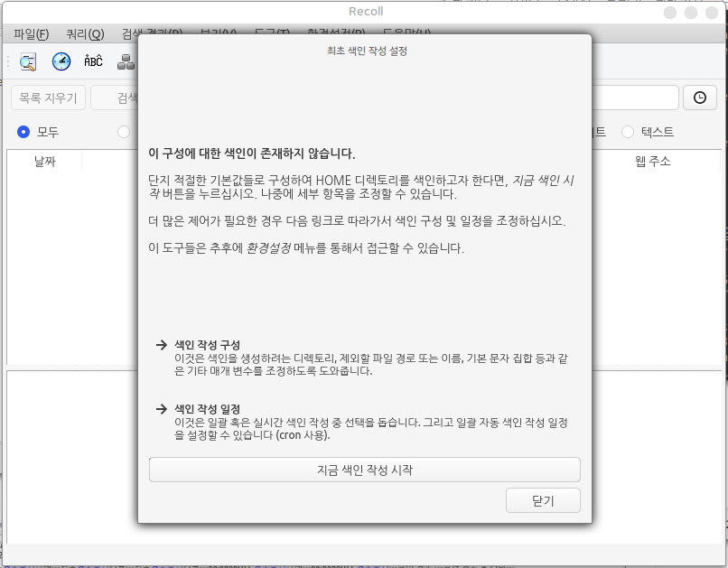Click the 웹 주소 column header

[652, 162]
